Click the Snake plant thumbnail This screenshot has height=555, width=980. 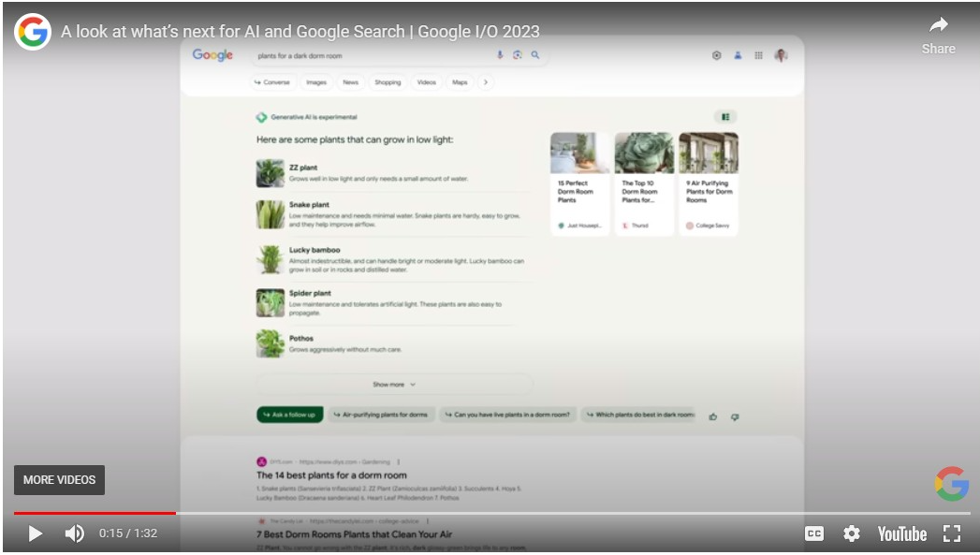[x=270, y=214]
